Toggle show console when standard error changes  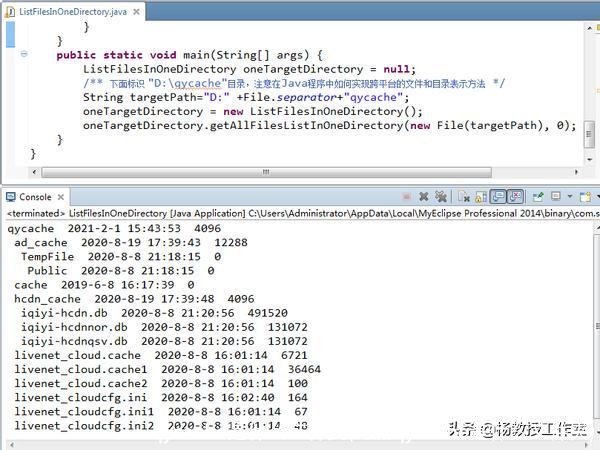tap(515, 197)
